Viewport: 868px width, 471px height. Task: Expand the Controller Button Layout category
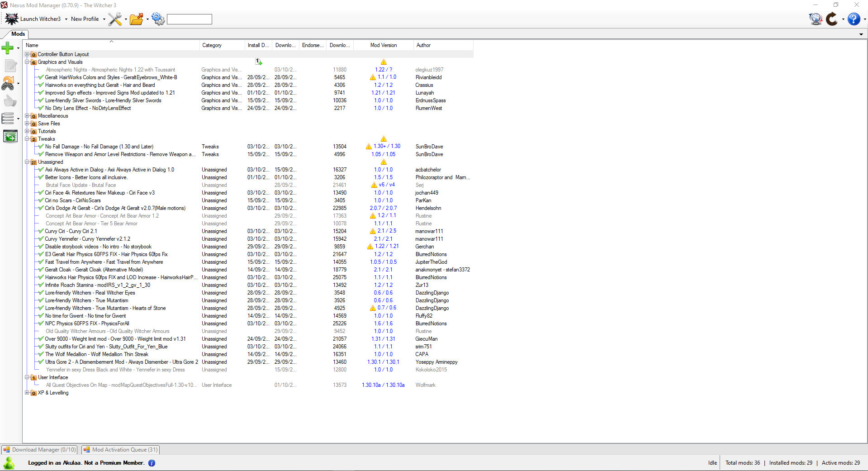[x=27, y=54]
